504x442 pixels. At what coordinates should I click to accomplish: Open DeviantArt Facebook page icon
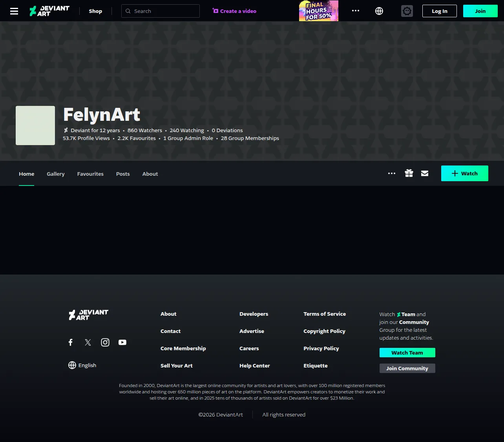71,342
